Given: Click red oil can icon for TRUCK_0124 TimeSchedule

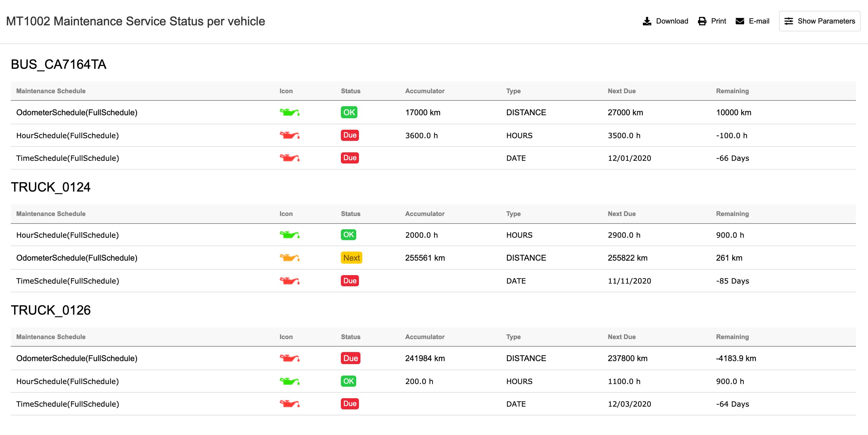Looking at the screenshot, I should pos(289,281).
